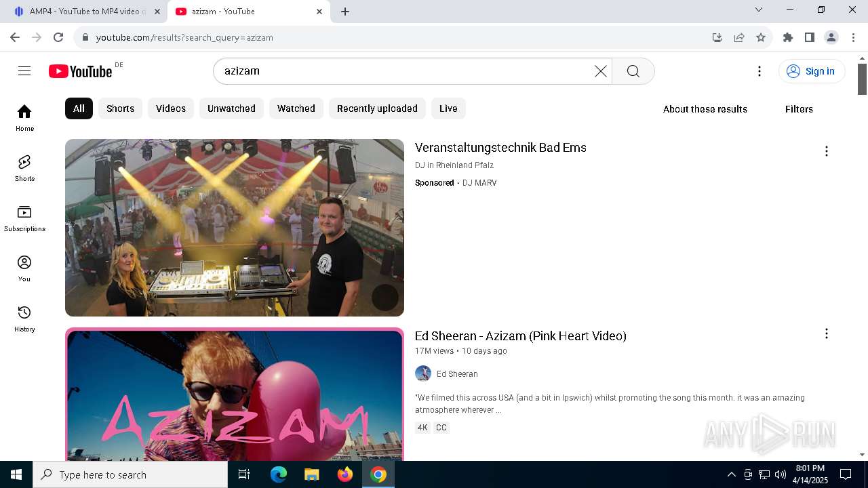
Task: Open a new browser tab
Action: tap(345, 12)
